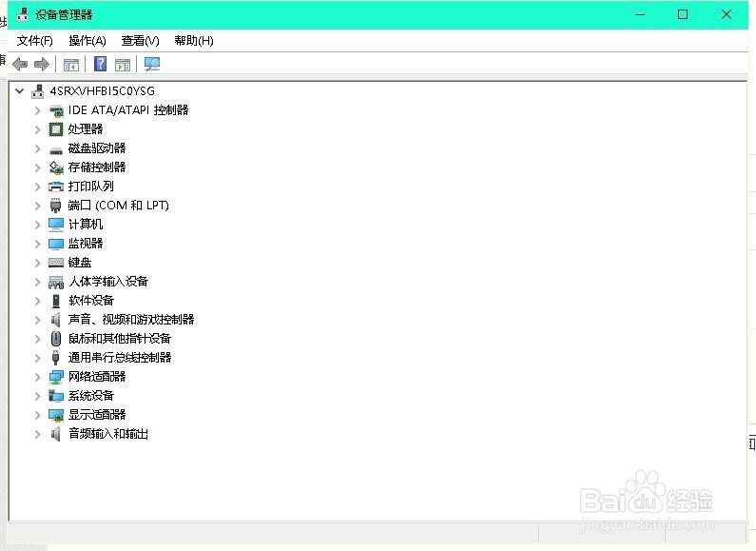
Task: Click the 处理器 processor chip icon
Action: coord(56,129)
